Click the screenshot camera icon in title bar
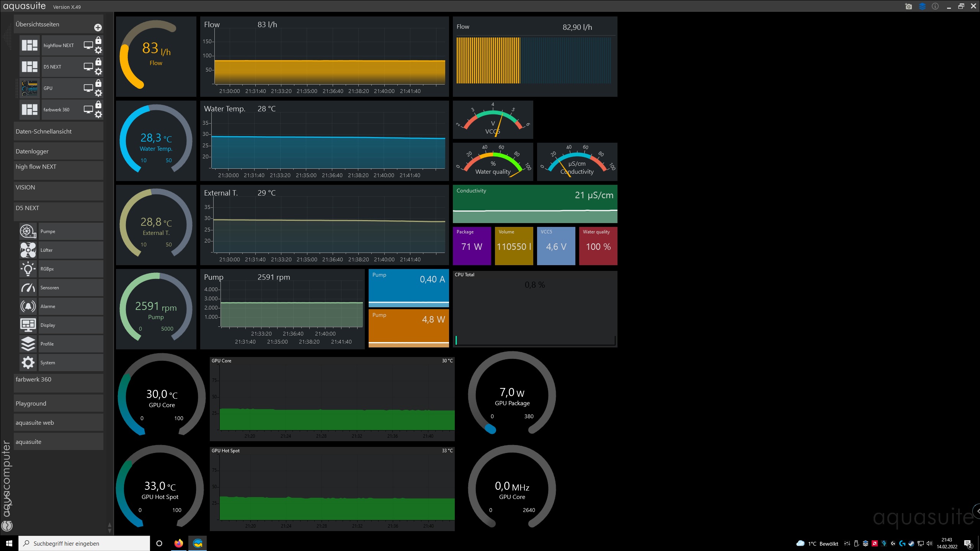This screenshot has width=980, height=551. click(x=908, y=6)
